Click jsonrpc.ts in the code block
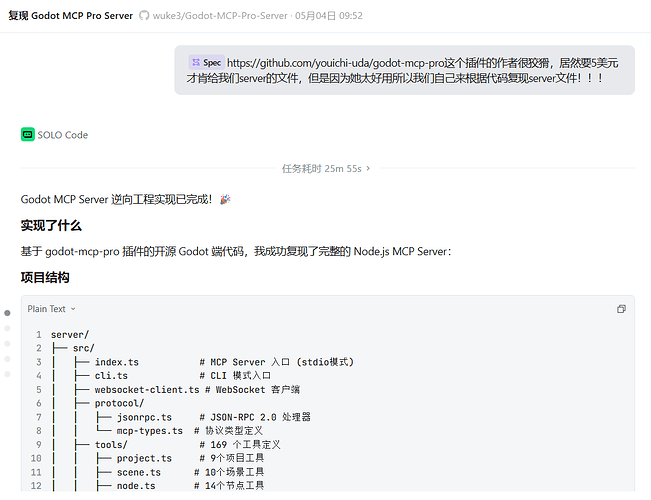Image resolution: width=651 pixels, height=500 pixels. [144, 417]
